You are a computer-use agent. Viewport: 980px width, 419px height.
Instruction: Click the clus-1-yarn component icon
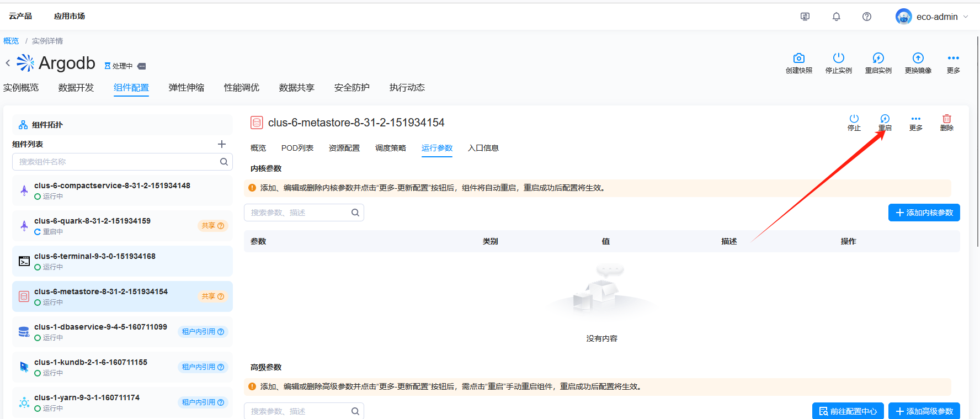24,402
